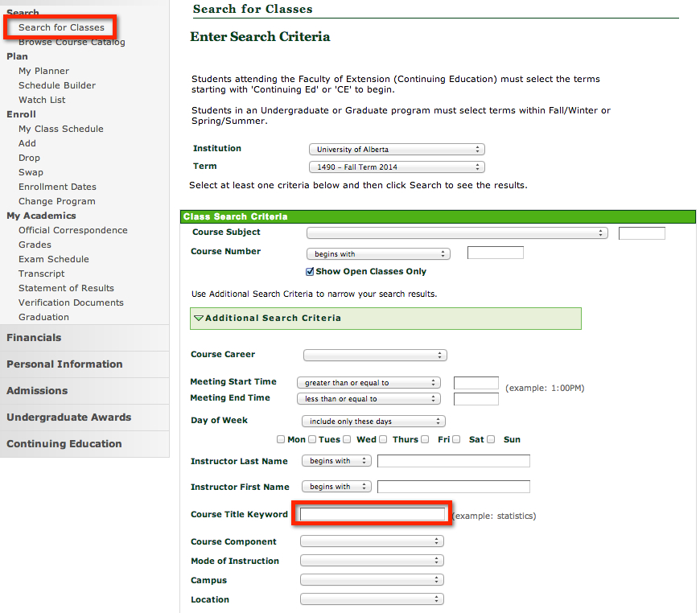Open the Institution dropdown
700x613 pixels.
(397, 150)
